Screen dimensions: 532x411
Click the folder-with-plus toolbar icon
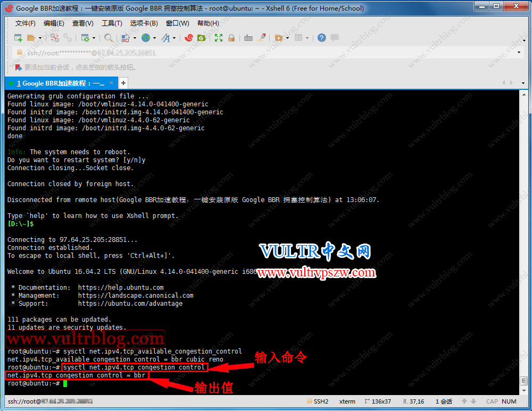click(x=279, y=38)
